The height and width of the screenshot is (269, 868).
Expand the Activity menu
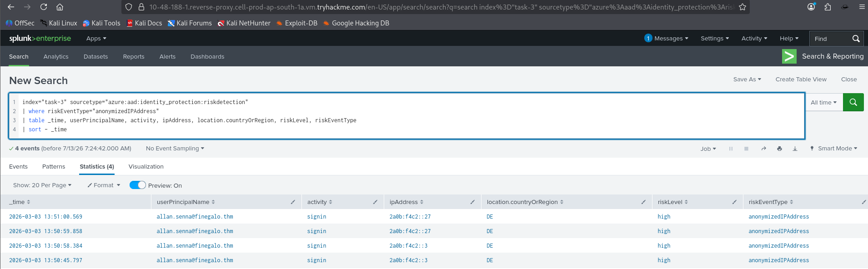(x=754, y=38)
